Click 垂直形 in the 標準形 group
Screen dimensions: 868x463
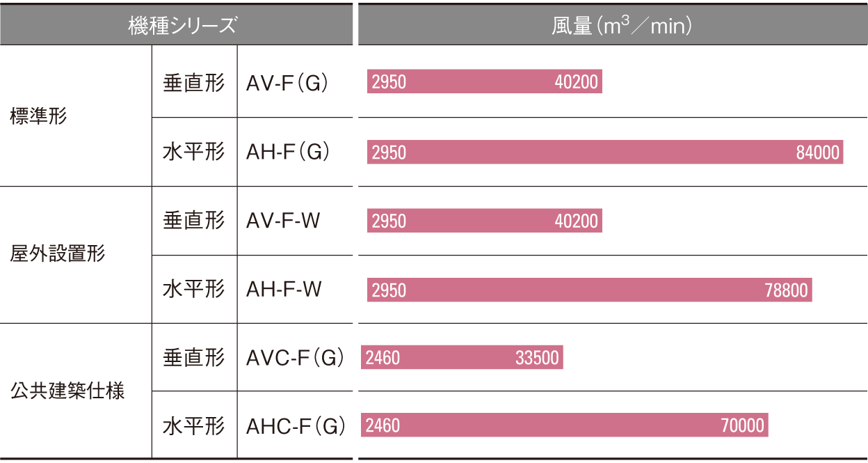(x=194, y=83)
